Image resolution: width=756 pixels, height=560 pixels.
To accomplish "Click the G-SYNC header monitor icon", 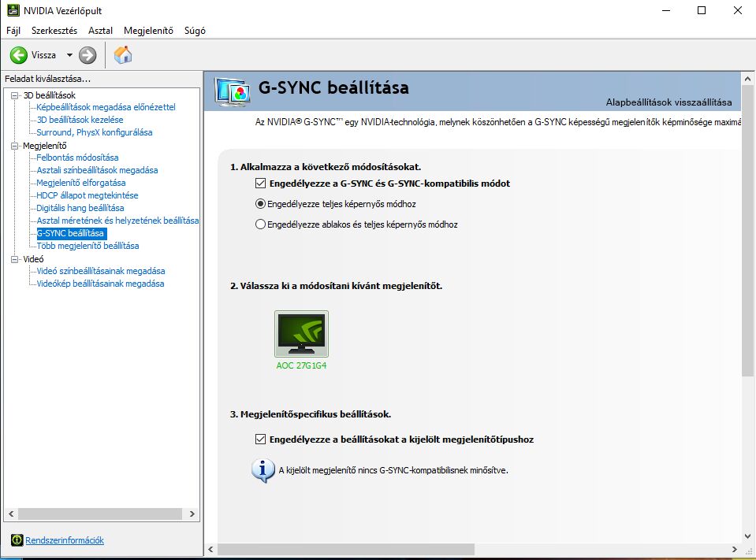I will tap(233, 91).
